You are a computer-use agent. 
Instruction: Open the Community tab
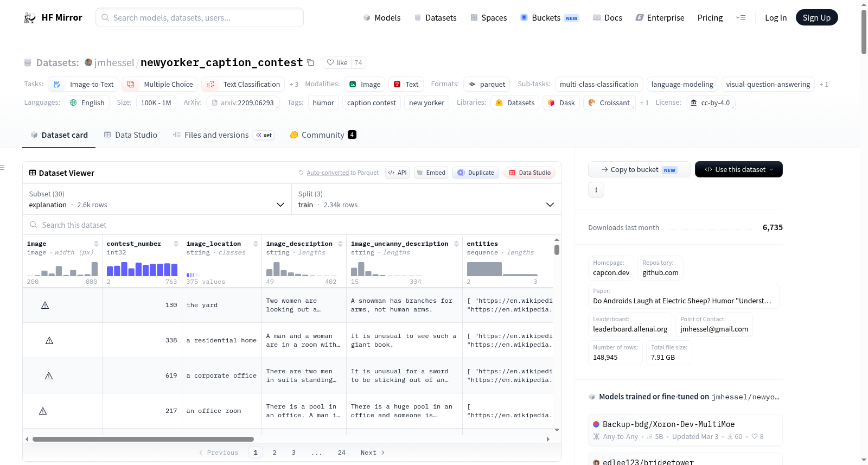coord(323,135)
